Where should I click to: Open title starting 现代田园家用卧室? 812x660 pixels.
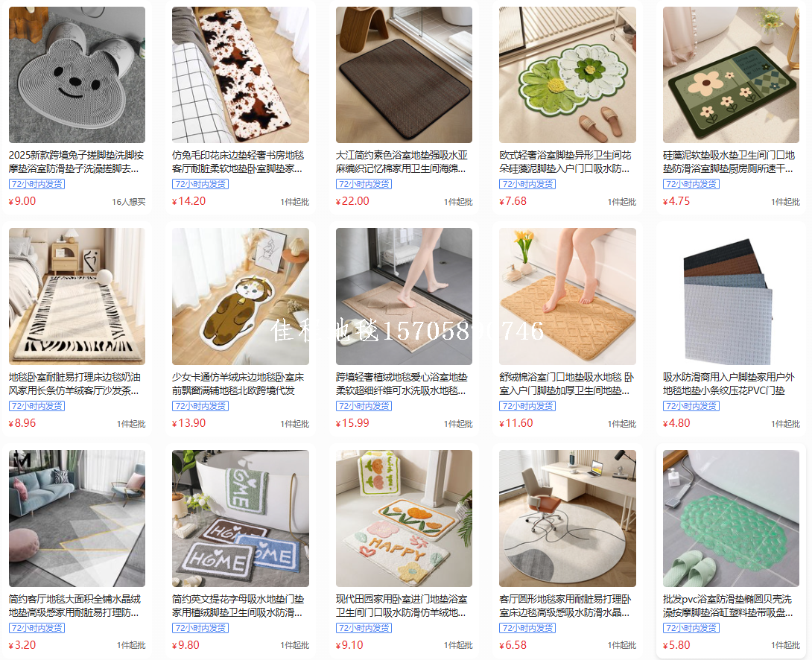click(402, 606)
